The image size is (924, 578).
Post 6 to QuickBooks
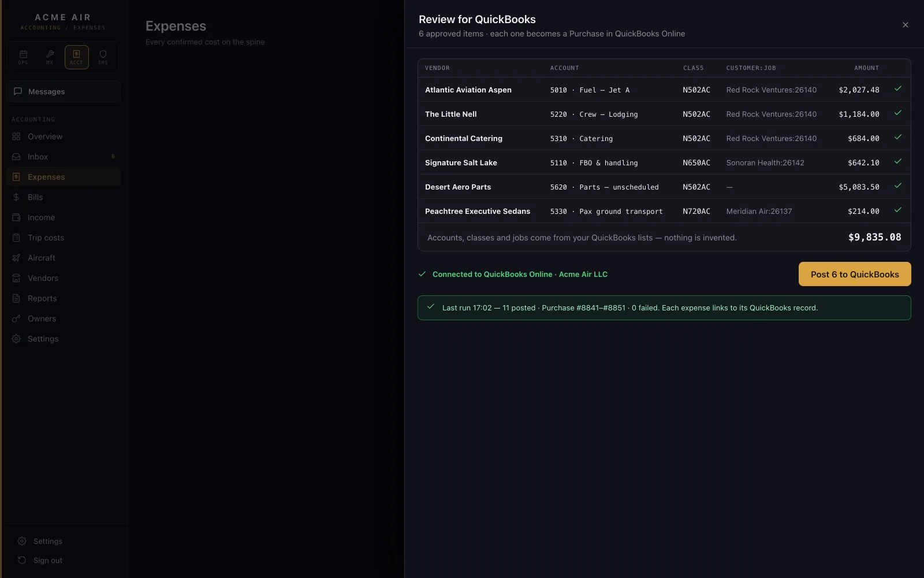pos(855,274)
